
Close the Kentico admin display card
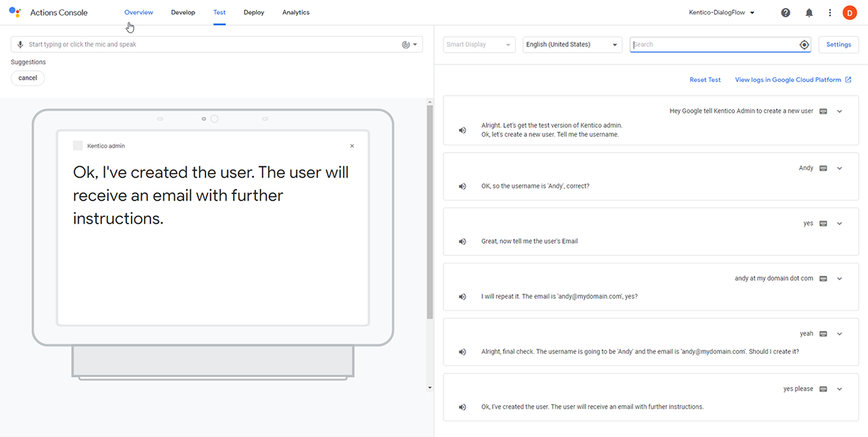tap(352, 146)
